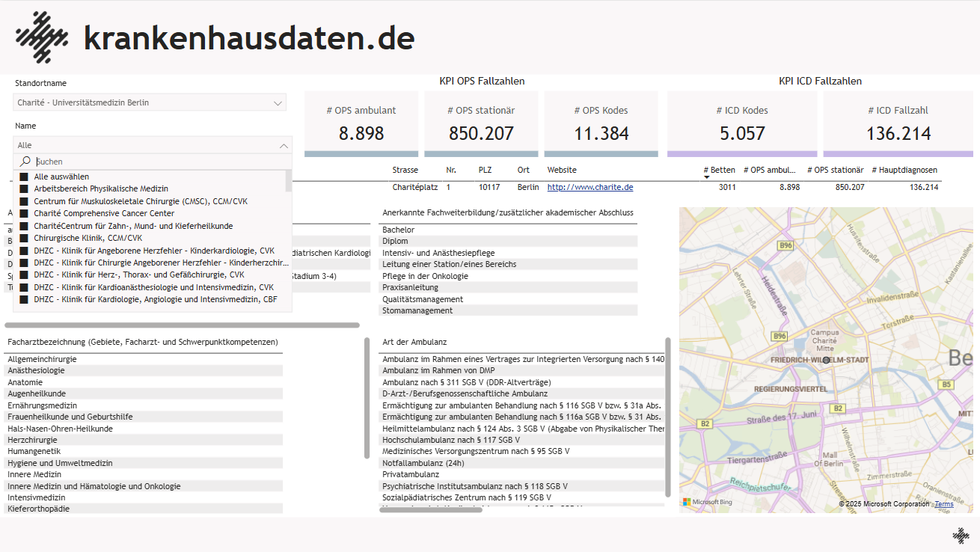Click the Name dropdown list vertical scrollbar
The height and width of the screenshot is (552, 980).
(289, 181)
